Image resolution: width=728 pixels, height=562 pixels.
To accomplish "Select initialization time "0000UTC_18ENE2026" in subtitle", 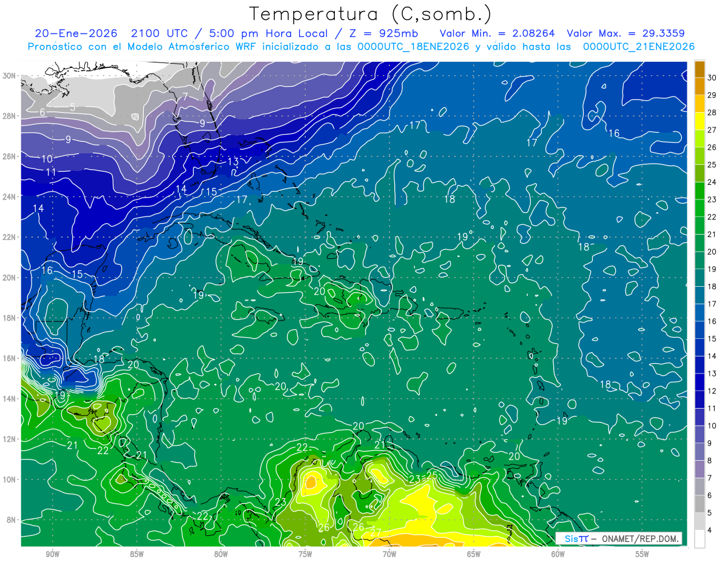I will 413,47.
